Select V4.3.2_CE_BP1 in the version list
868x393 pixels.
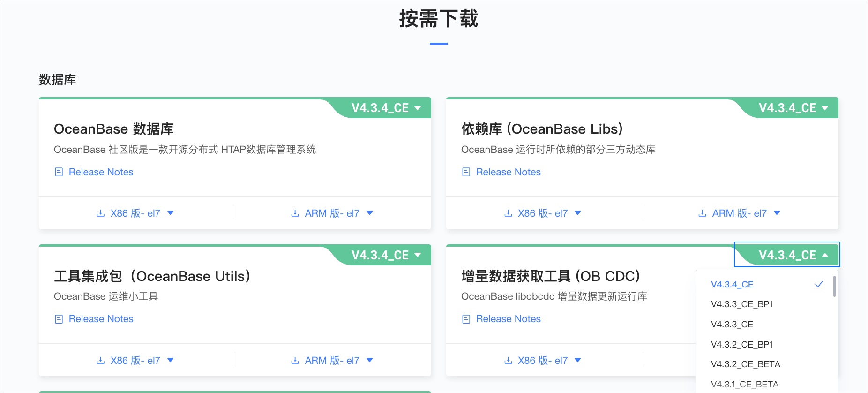(x=767, y=345)
